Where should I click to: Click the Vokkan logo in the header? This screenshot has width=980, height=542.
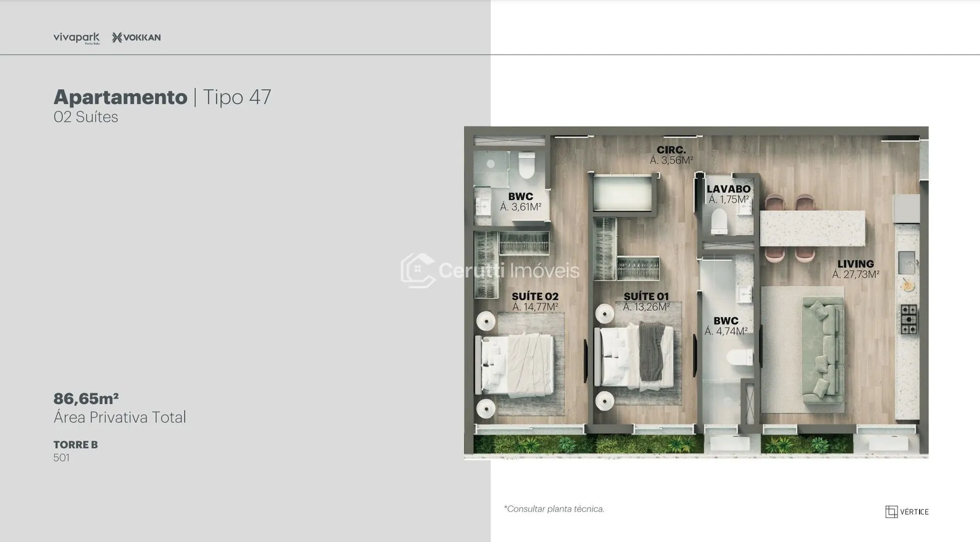point(136,38)
